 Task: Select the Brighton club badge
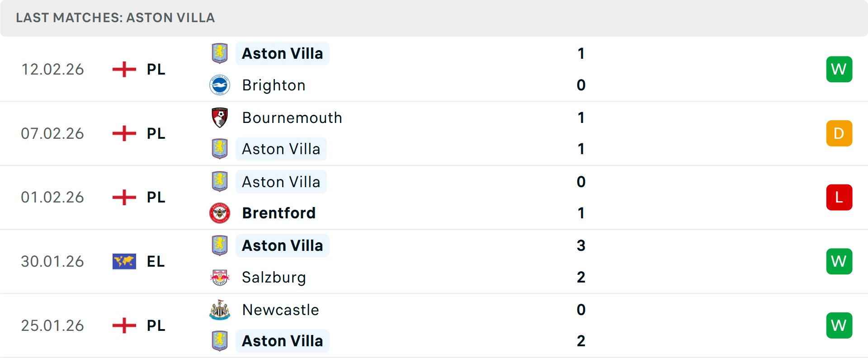tap(220, 85)
